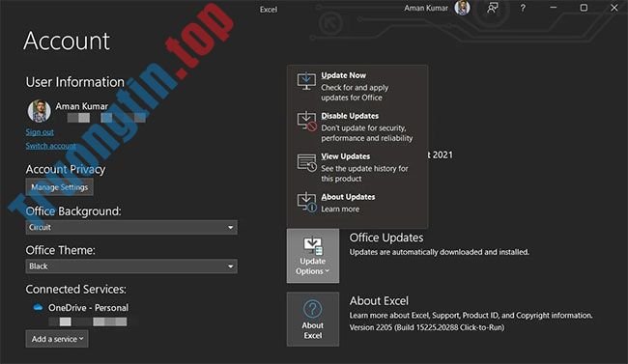Open the coming soon feedback icon

(492, 8)
